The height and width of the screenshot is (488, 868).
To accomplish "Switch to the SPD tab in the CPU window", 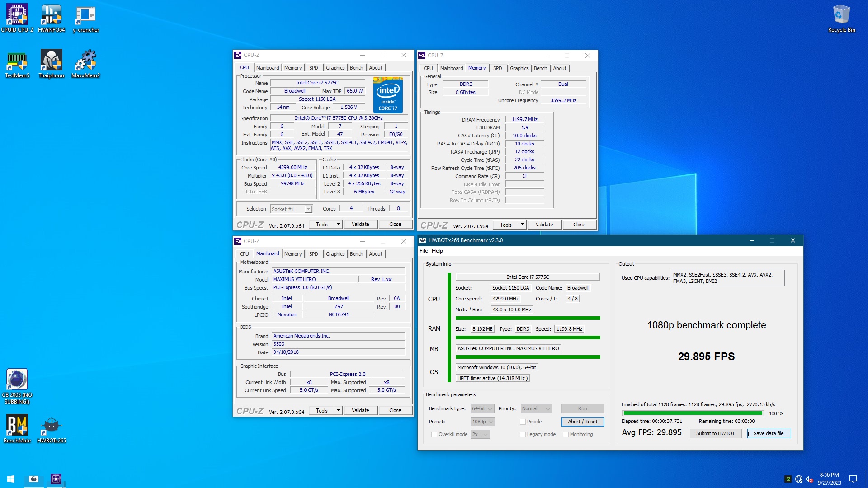I will click(x=314, y=68).
